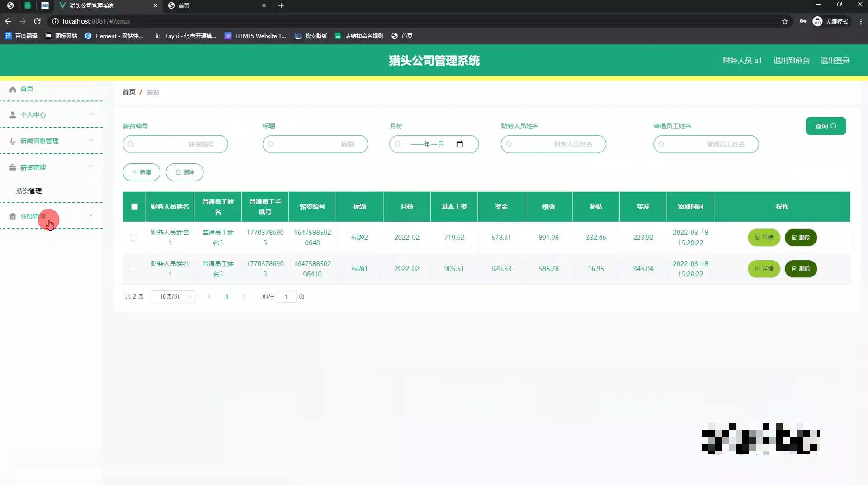Delete the row 标题2
This screenshot has height=485, width=868.
click(x=801, y=238)
